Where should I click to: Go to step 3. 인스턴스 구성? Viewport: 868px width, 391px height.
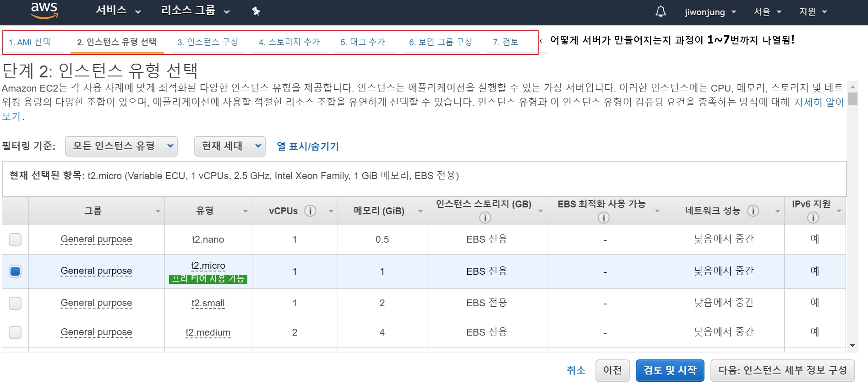208,42
